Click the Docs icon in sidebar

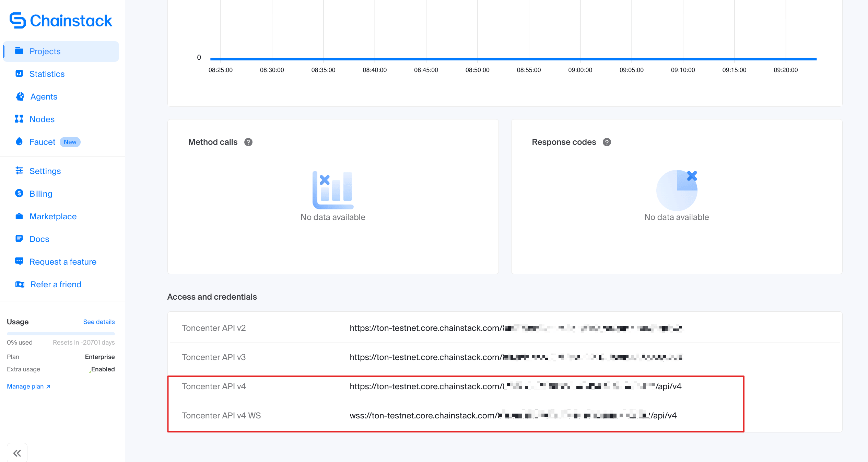(x=19, y=239)
